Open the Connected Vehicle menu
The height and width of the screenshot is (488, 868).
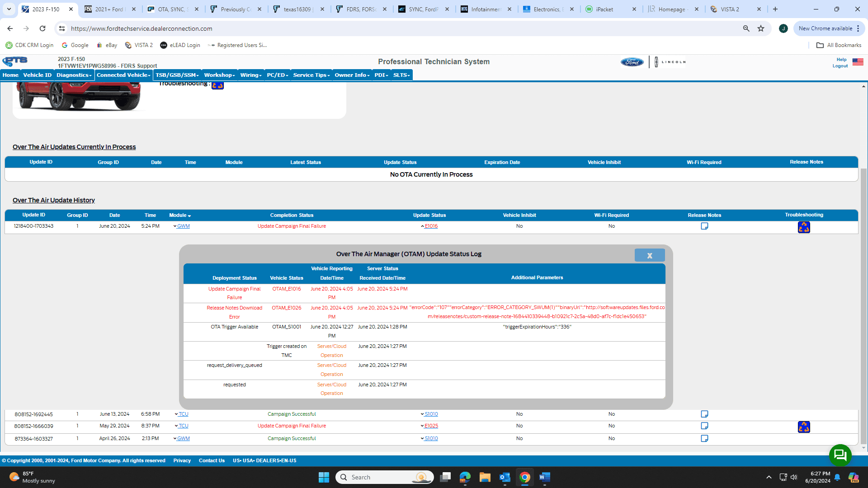[x=123, y=75]
